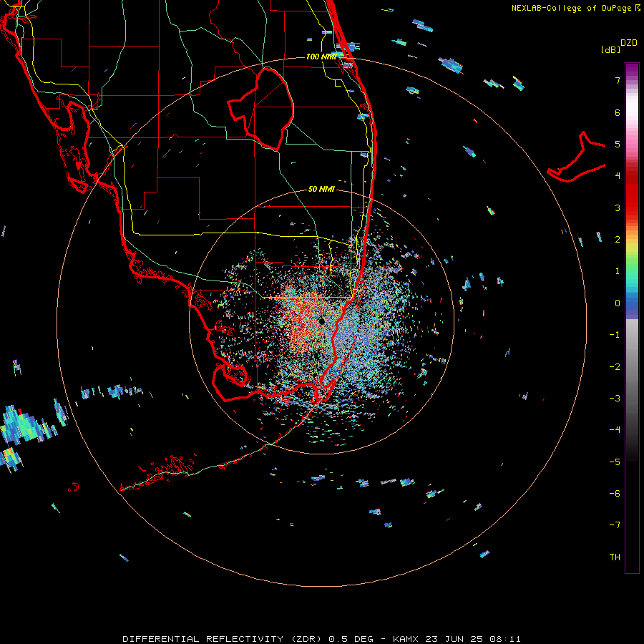This screenshot has height=644, width=644.
Task: Click the radar site black dot at the center
Action: tap(321, 321)
